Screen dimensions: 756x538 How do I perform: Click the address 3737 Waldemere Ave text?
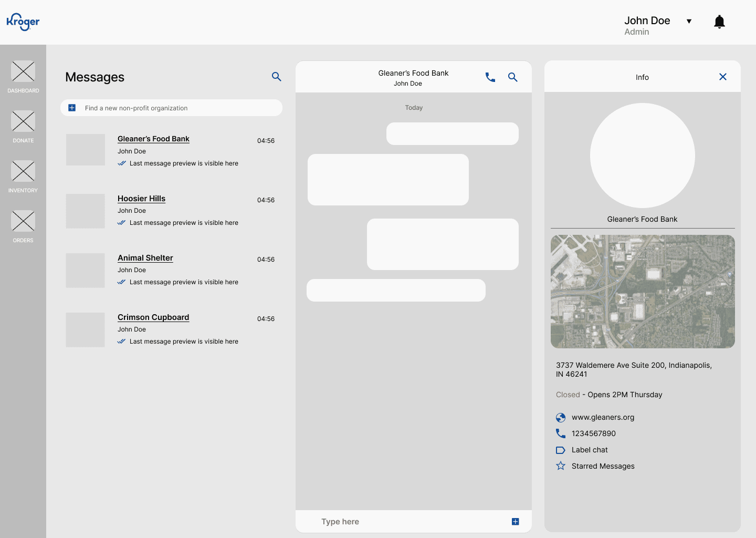[634, 370]
